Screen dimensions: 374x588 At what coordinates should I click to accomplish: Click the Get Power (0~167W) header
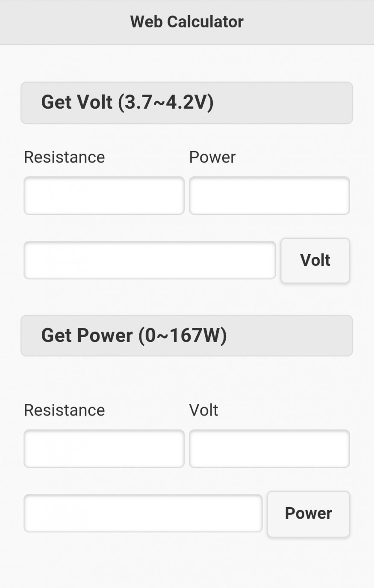click(187, 336)
